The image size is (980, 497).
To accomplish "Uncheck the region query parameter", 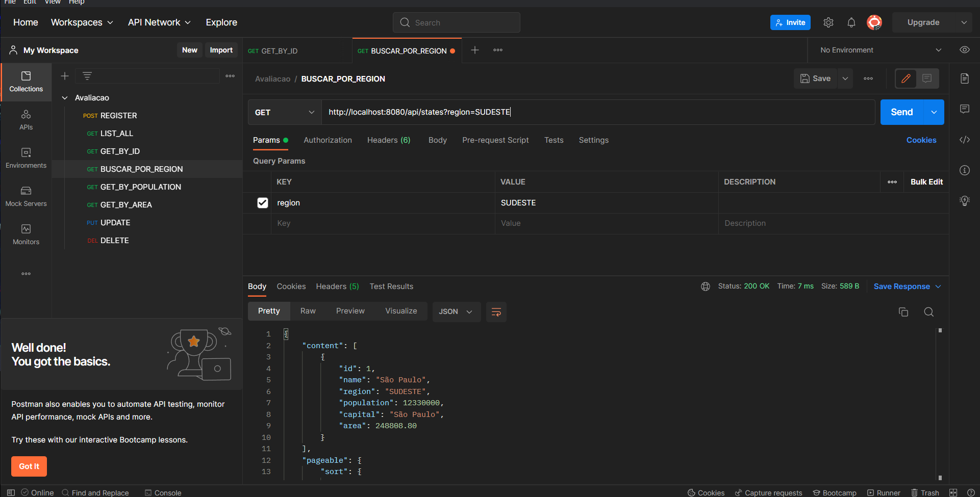I will coord(263,202).
